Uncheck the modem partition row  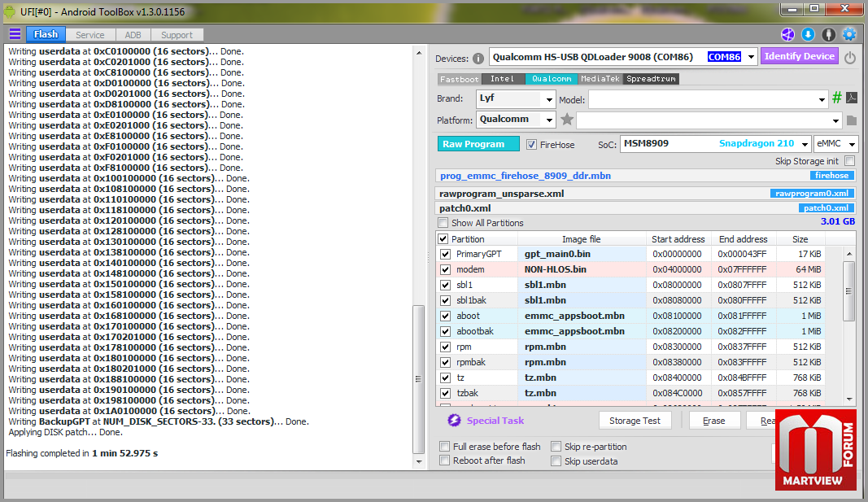click(445, 269)
